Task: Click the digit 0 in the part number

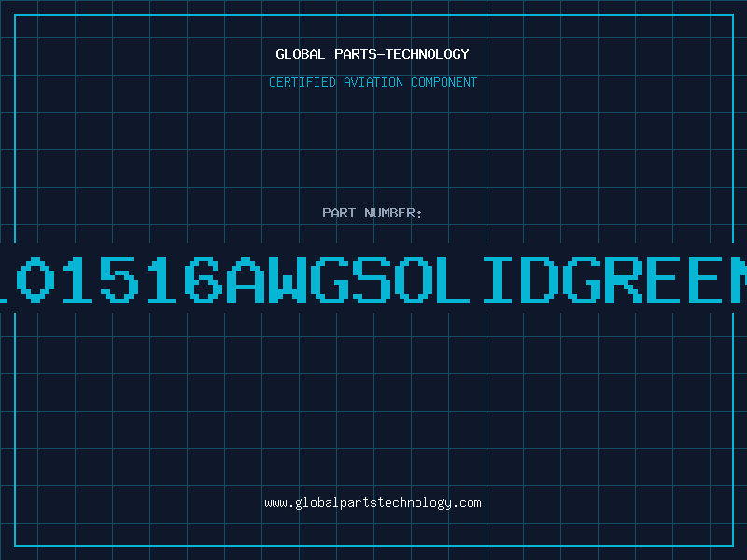Action: pyautogui.click(x=33, y=279)
